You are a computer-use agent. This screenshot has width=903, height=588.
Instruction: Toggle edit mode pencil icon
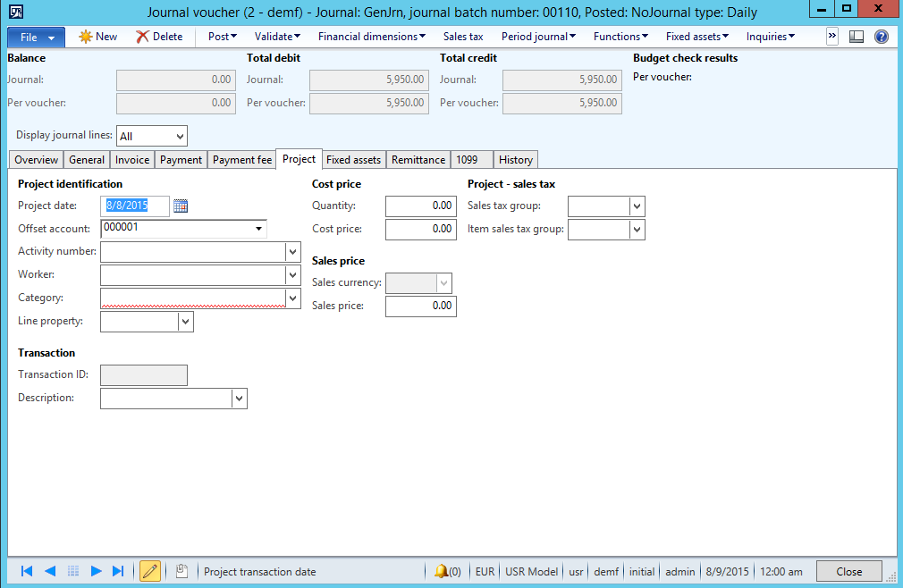150,571
